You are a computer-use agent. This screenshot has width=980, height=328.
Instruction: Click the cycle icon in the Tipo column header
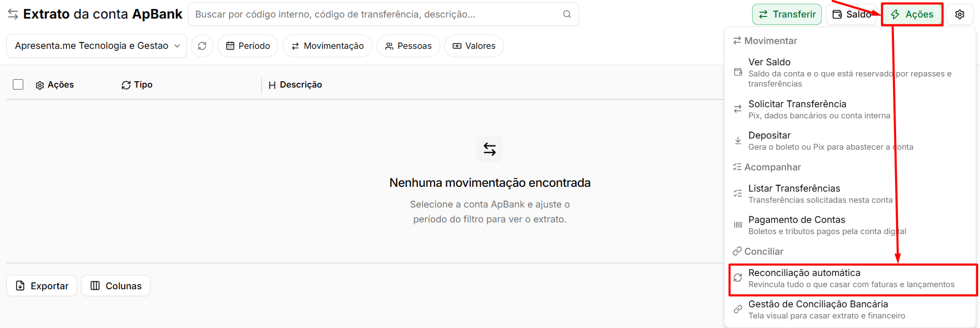point(126,85)
